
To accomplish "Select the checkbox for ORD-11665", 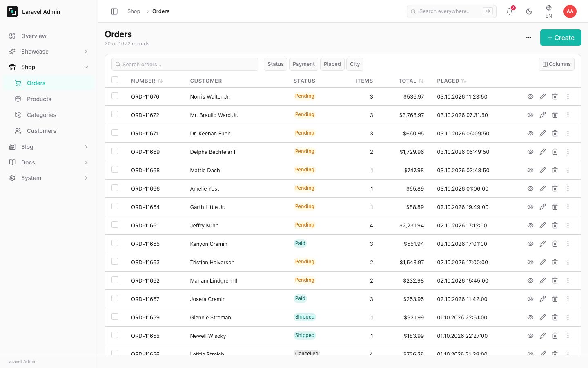I will (x=115, y=243).
